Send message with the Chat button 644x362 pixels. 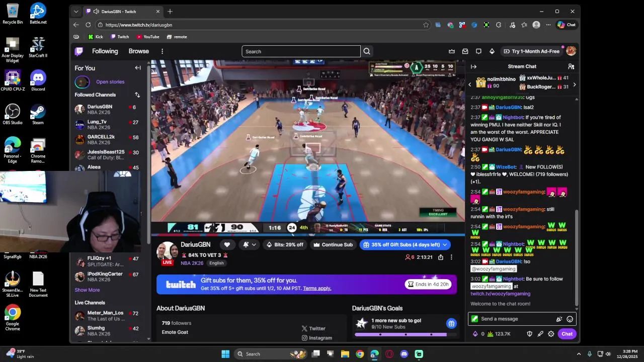coord(567,334)
